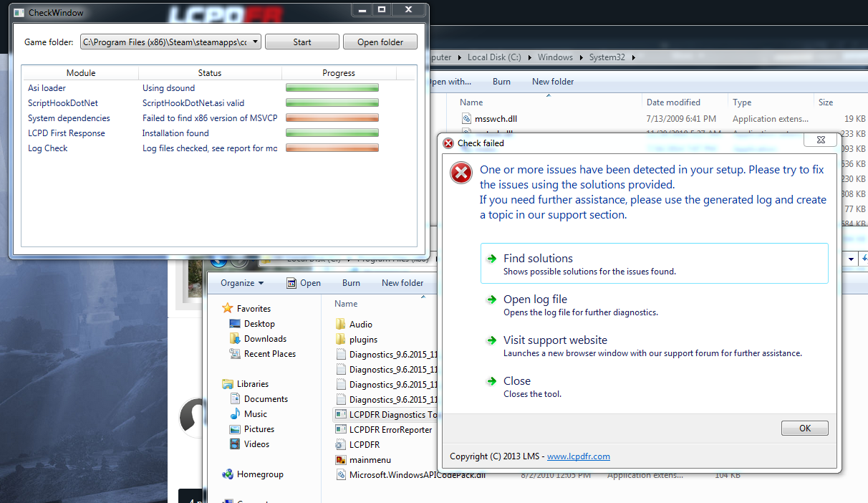
Task: Click the Status column header in CheckWindow
Action: pos(210,73)
